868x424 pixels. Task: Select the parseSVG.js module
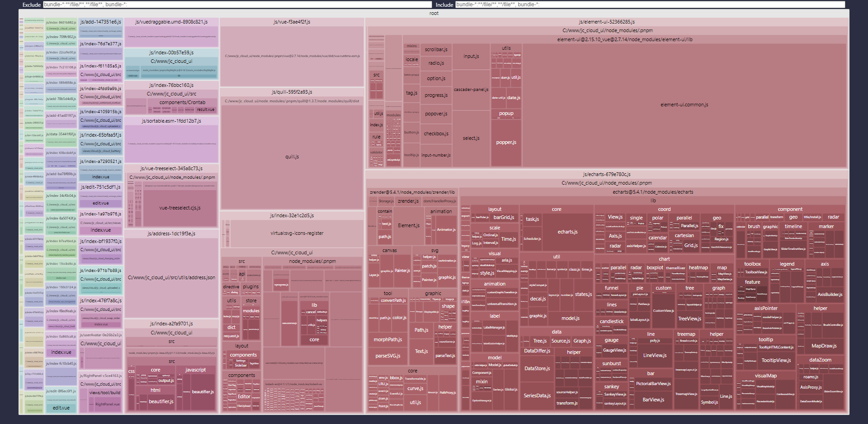(x=387, y=356)
